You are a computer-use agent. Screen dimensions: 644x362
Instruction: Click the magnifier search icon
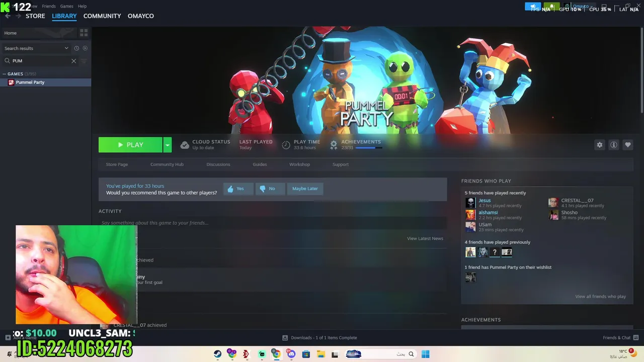point(7,61)
